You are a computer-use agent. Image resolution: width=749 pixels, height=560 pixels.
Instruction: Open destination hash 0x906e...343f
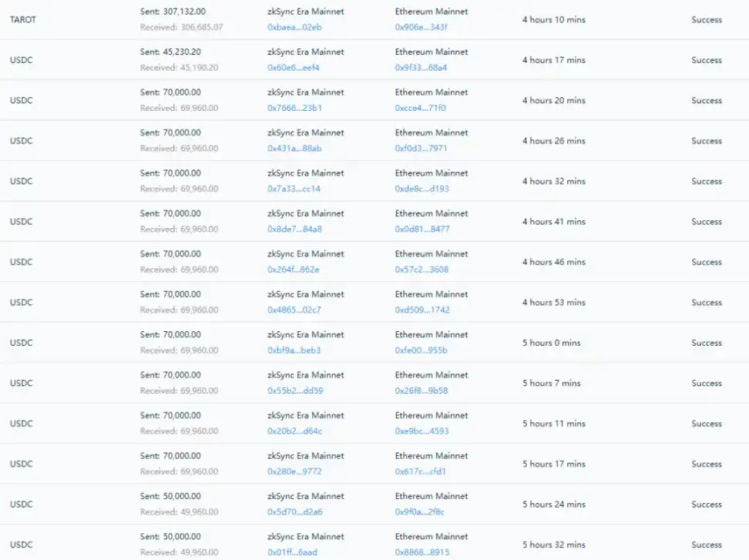(x=421, y=28)
